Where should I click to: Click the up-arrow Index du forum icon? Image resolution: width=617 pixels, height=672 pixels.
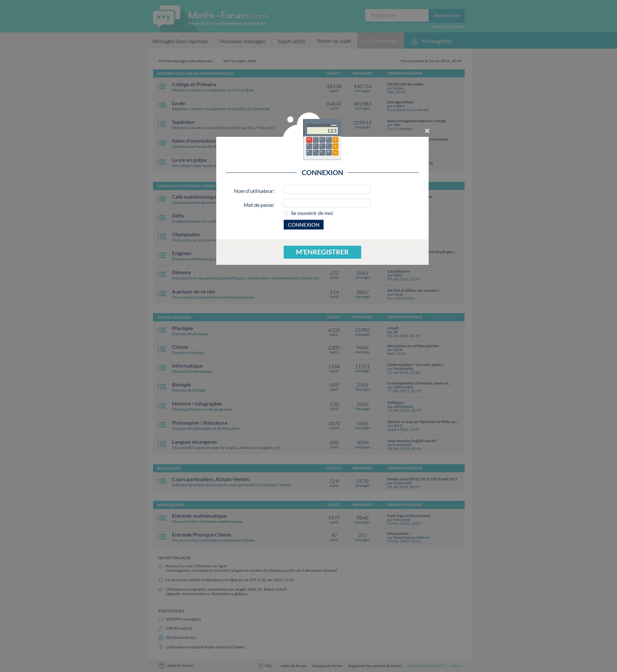(161, 665)
